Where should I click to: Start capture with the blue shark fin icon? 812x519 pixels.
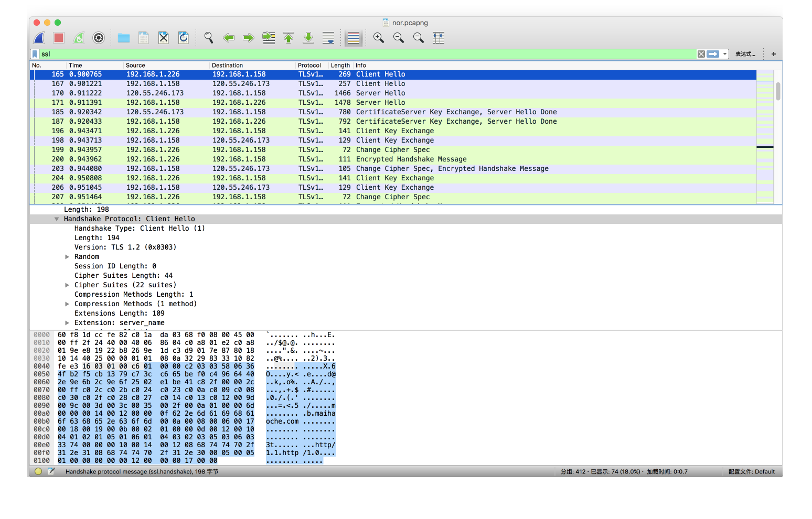[x=39, y=38]
